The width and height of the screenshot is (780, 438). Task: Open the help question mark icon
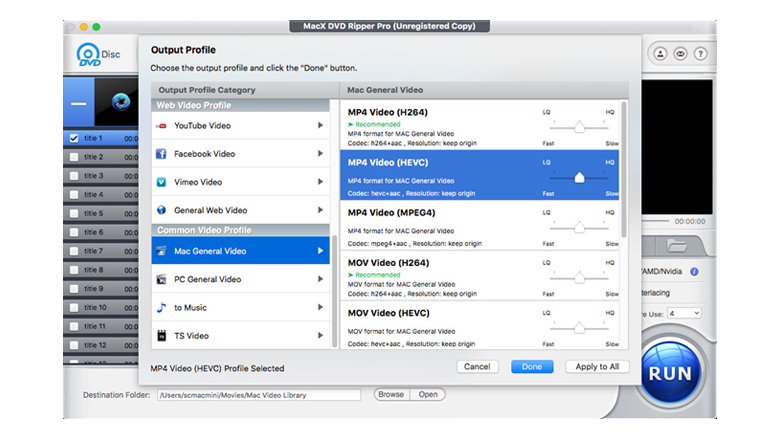point(700,54)
